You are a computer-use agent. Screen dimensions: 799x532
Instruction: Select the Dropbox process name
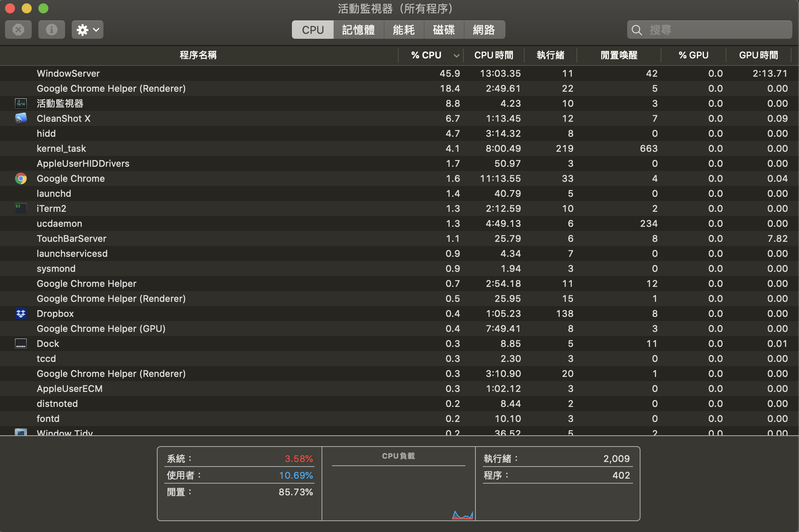[55, 314]
